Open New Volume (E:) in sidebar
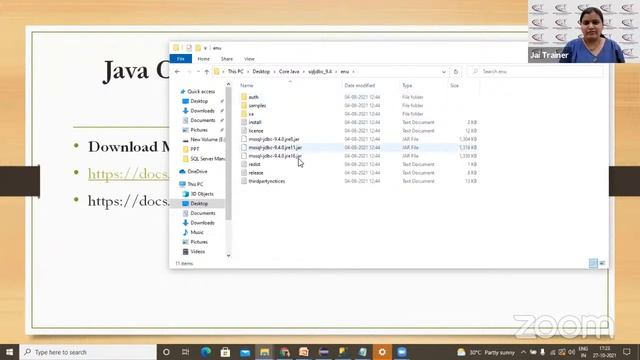This screenshot has height=360, width=640. (x=206, y=140)
